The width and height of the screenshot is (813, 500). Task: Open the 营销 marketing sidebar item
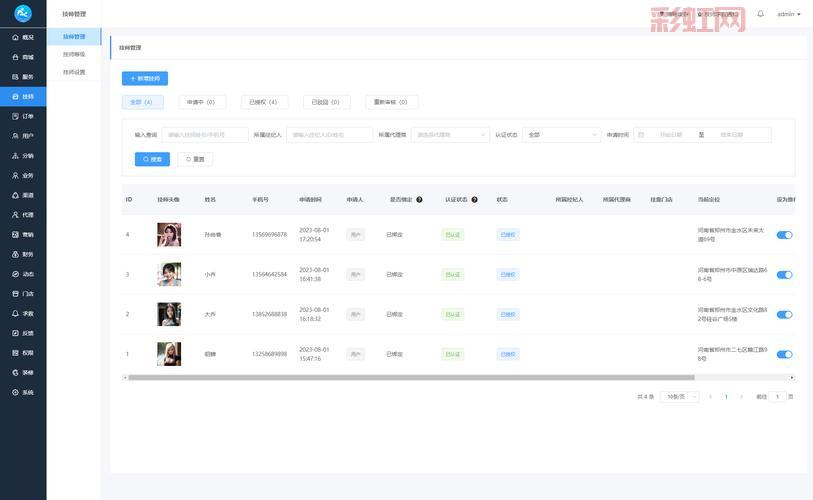click(x=23, y=234)
